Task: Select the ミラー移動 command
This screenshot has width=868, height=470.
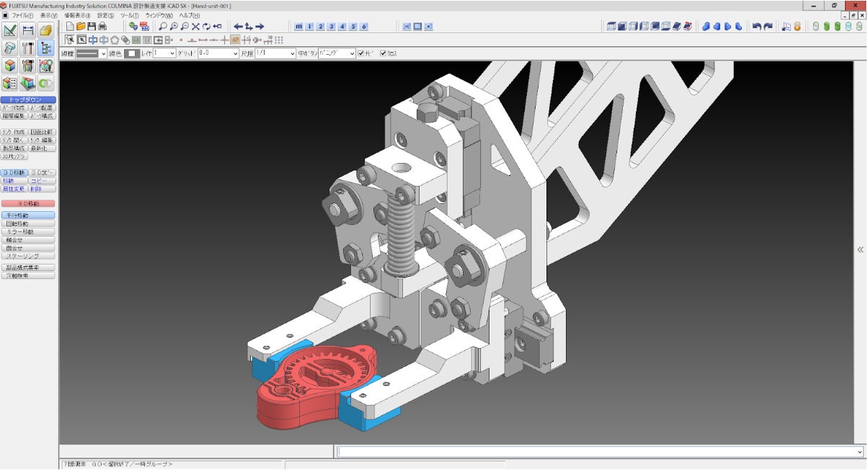Action: (28, 232)
